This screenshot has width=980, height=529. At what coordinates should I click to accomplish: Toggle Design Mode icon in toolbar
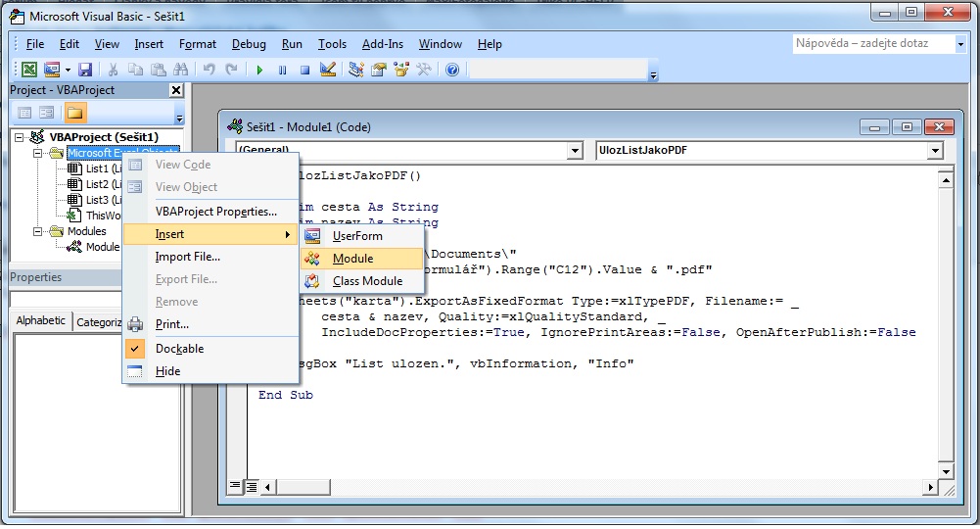point(328,70)
